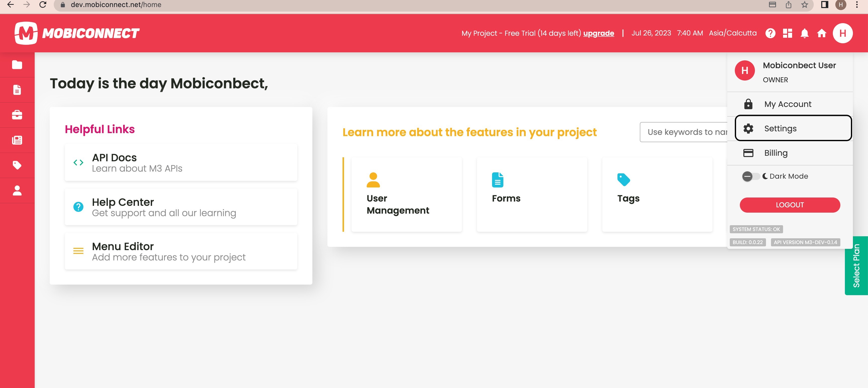Click the API Docs code brackets icon
The image size is (868, 388).
[x=78, y=162]
